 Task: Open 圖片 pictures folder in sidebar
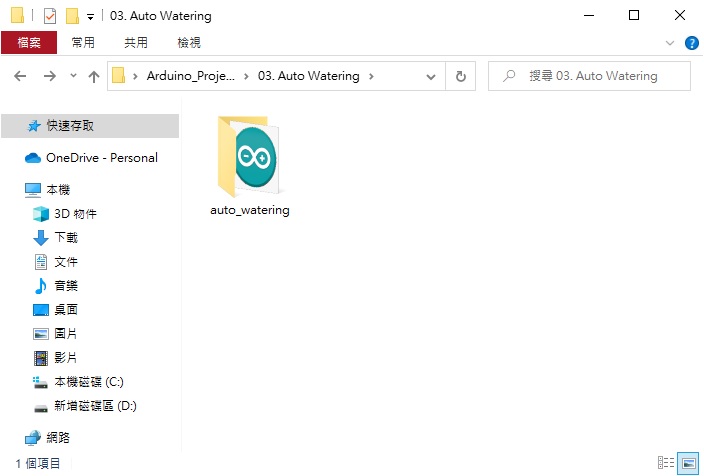click(55, 334)
